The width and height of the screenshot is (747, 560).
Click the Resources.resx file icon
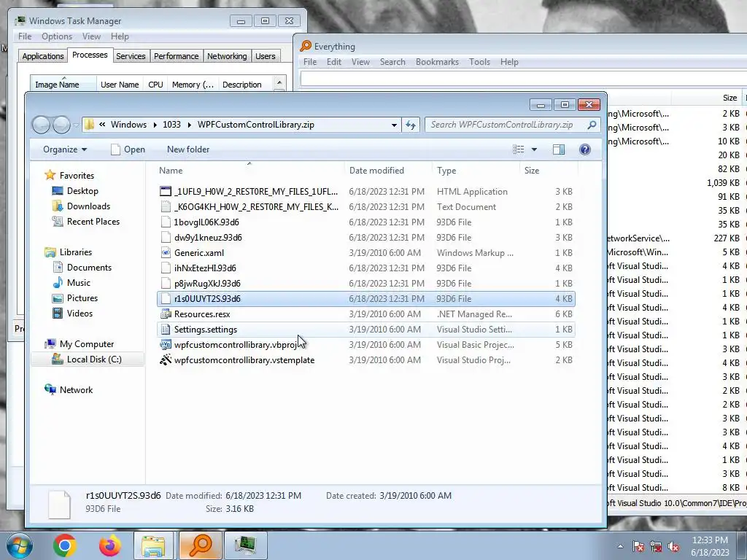coord(166,314)
